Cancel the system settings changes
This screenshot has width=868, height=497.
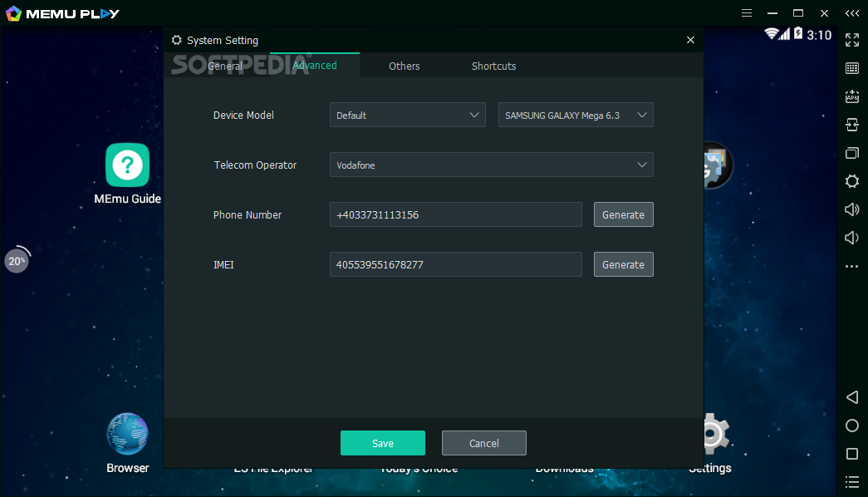coord(483,443)
